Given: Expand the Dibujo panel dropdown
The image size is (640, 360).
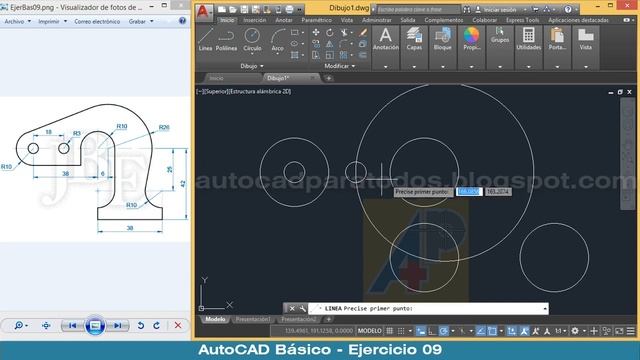Looking at the screenshot, I should (252, 66).
